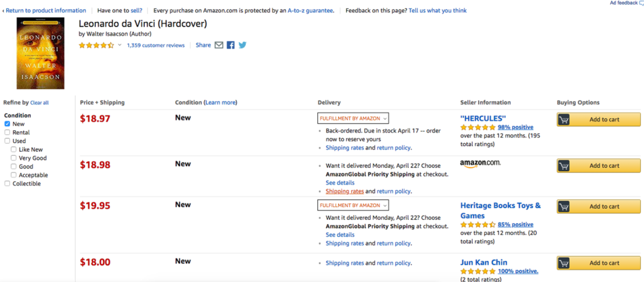The height and width of the screenshot is (282, 644).
Task: Click cart icon on the $18.97 offer
Action: [x=564, y=120]
